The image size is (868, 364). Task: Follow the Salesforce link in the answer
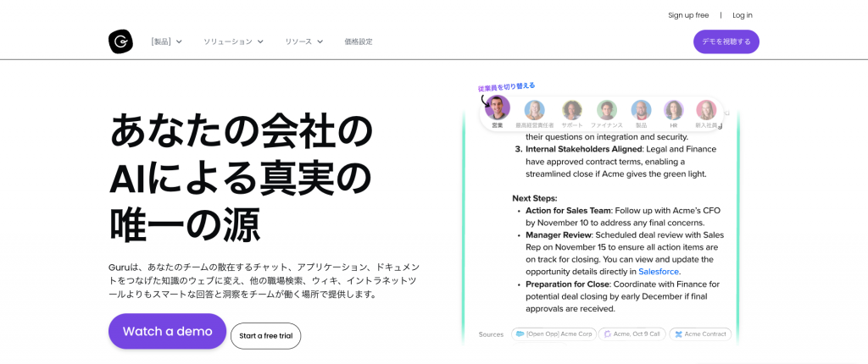point(659,272)
